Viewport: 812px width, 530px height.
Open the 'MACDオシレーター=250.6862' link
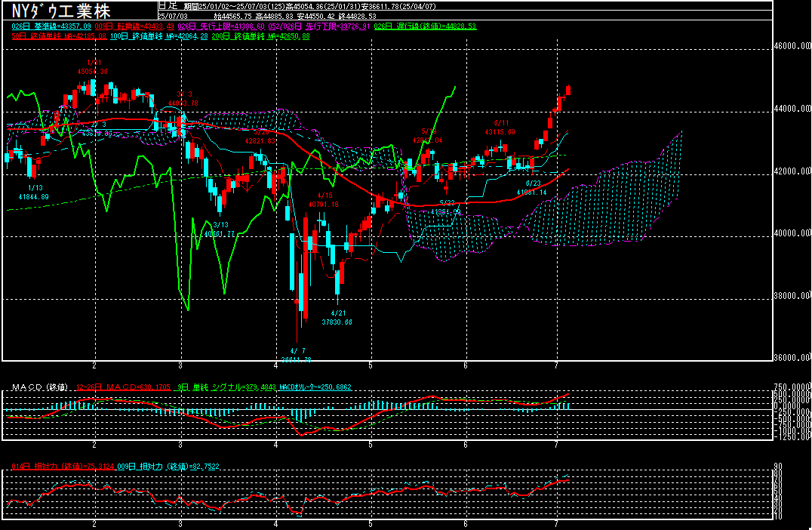(315, 387)
